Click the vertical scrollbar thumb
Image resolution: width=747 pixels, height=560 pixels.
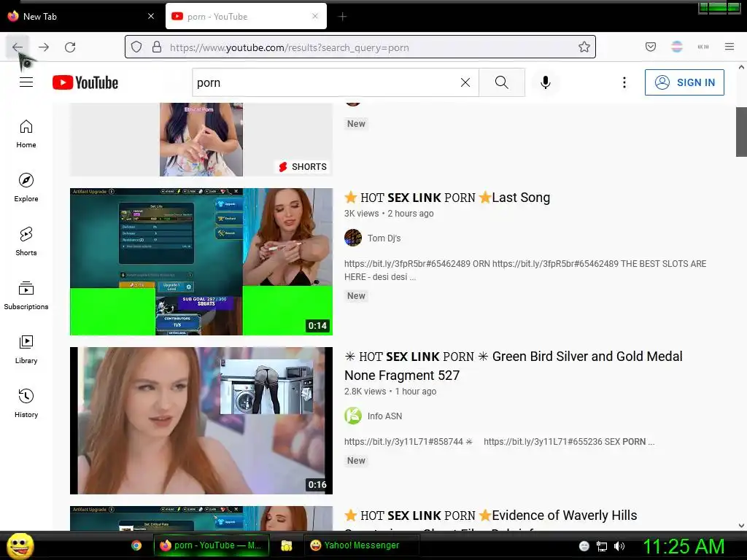click(741, 131)
